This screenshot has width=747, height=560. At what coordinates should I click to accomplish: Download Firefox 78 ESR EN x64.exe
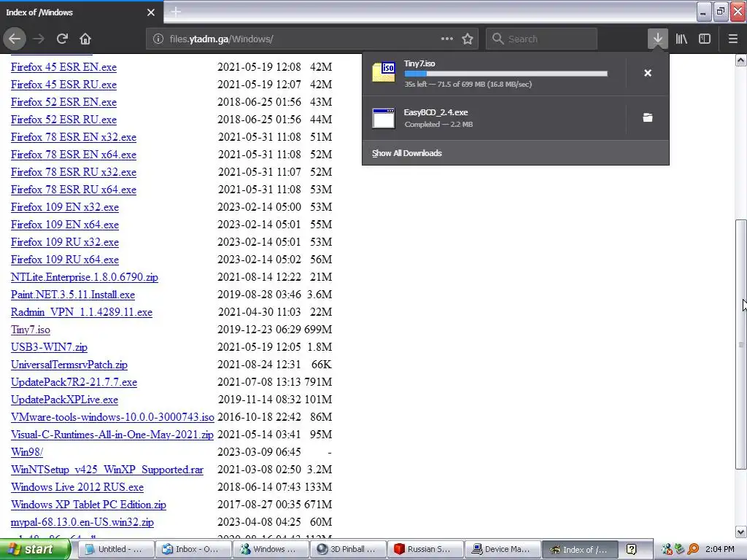74,155
